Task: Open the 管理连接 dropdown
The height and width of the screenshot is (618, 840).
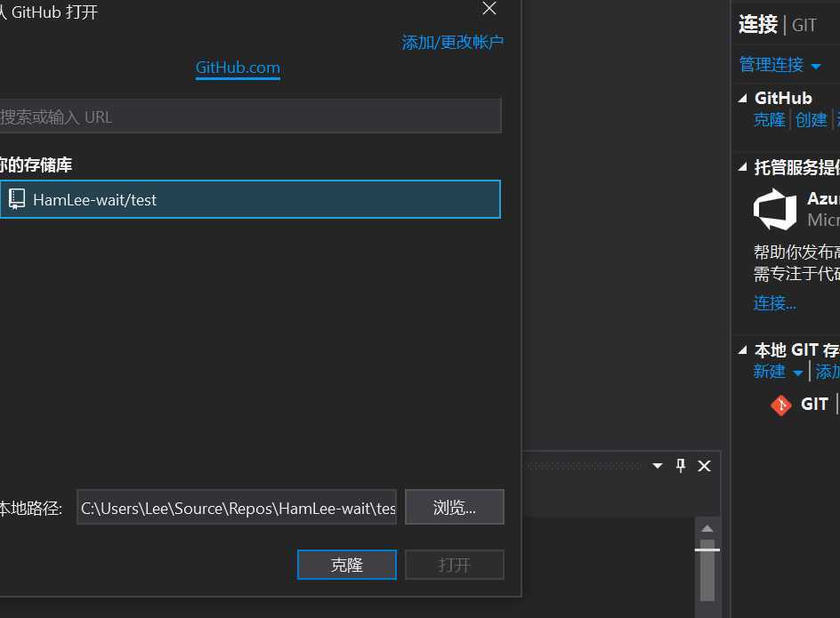Action: click(x=779, y=65)
